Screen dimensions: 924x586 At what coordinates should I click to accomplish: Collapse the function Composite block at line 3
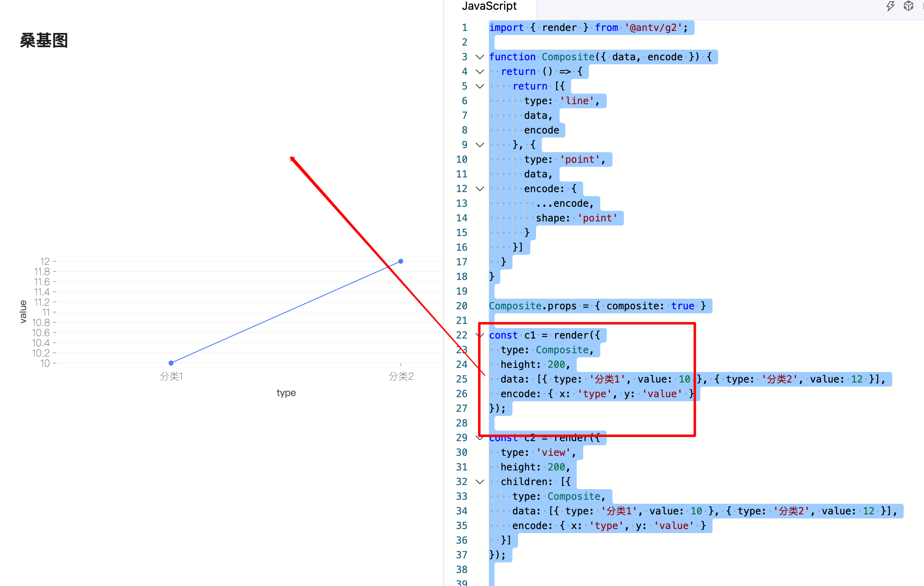(480, 57)
